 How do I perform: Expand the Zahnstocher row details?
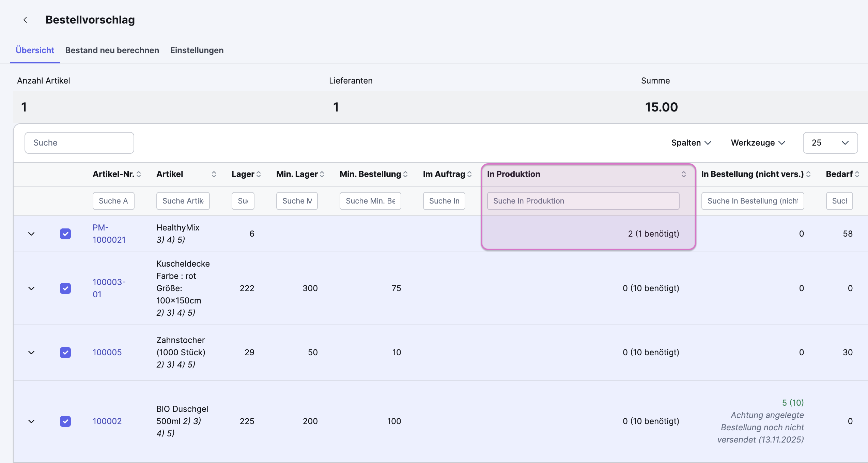coord(31,353)
